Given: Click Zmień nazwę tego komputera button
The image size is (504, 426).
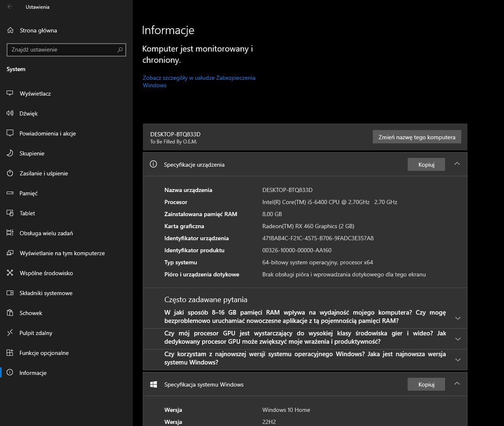Looking at the screenshot, I should [417, 137].
